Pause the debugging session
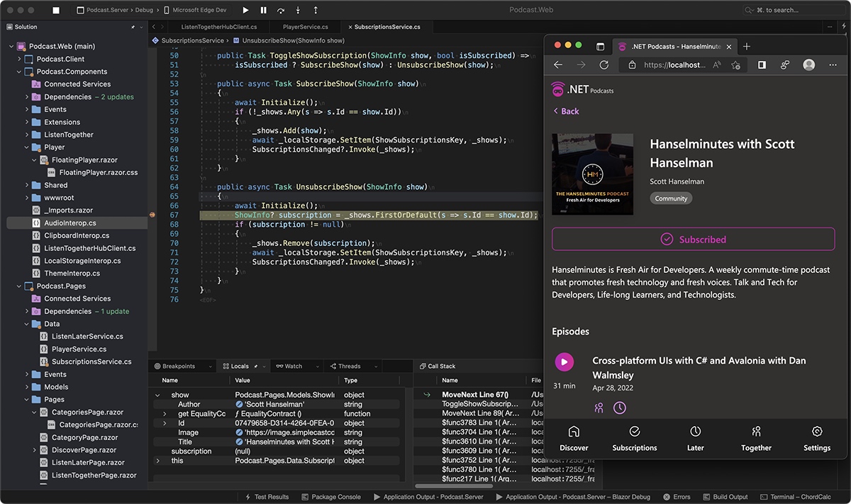Screen dimensions: 851x504 [264, 11]
